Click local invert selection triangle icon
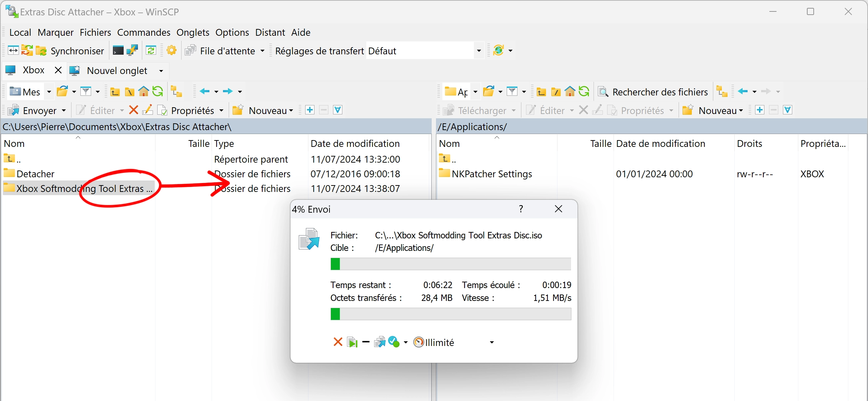The height and width of the screenshot is (401, 868). coord(338,110)
